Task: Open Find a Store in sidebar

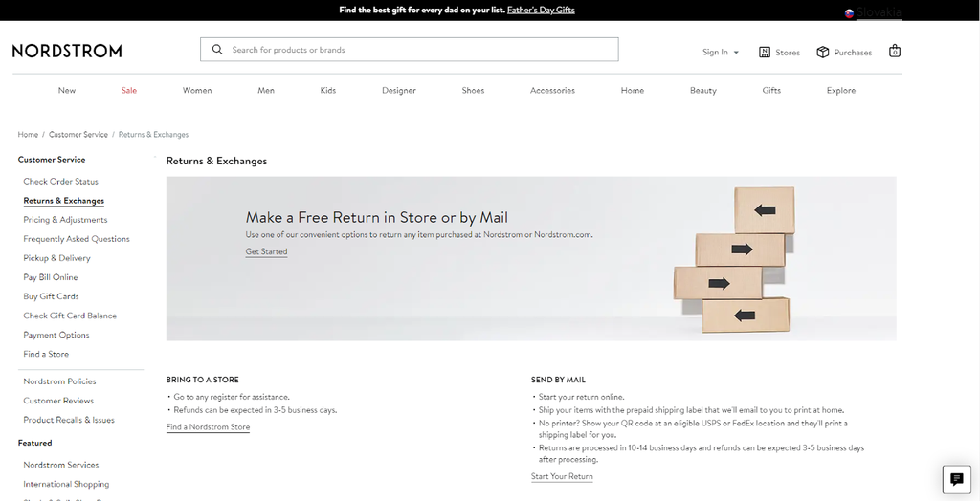Action: (46, 354)
